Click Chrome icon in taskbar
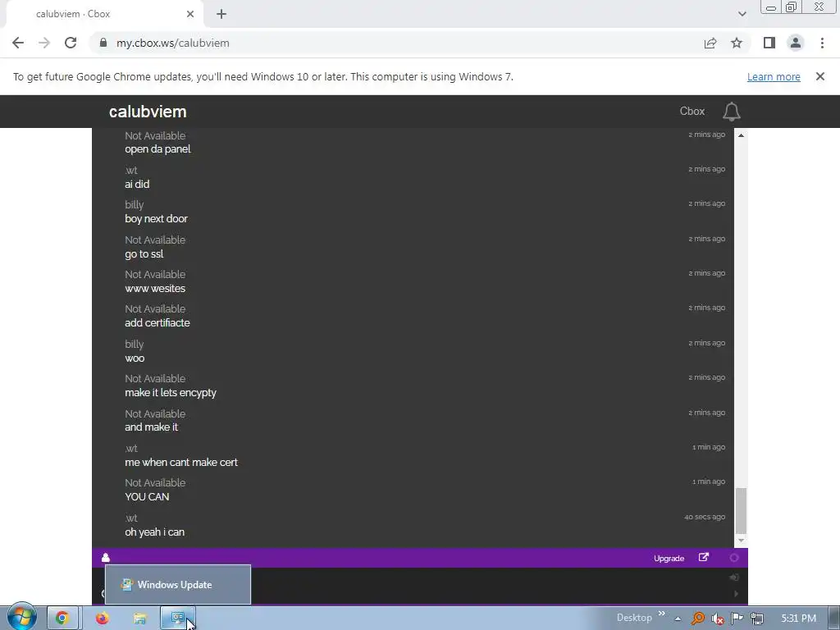Screen dimensions: 840x630 coord(62,619)
